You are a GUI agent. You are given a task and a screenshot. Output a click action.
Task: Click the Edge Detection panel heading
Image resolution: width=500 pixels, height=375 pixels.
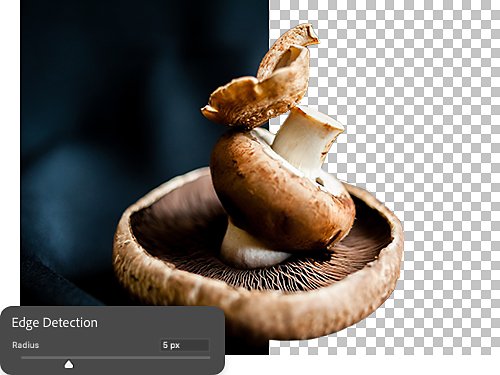click(55, 323)
